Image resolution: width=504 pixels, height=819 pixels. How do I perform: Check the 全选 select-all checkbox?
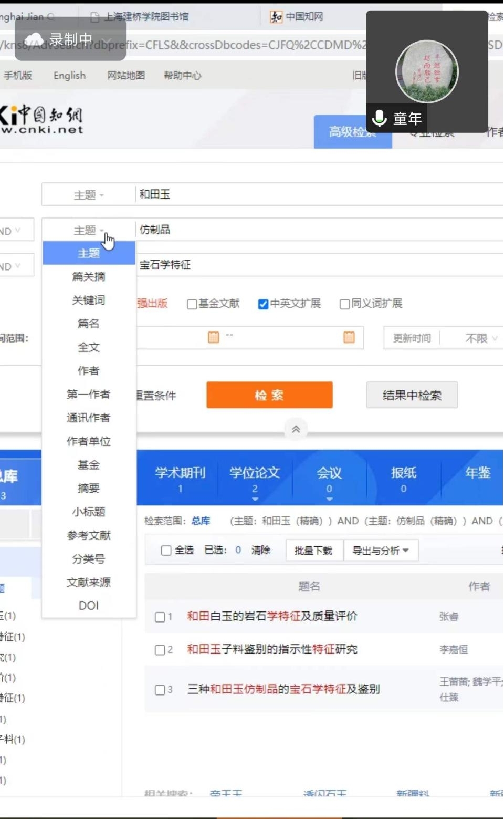point(166,551)
